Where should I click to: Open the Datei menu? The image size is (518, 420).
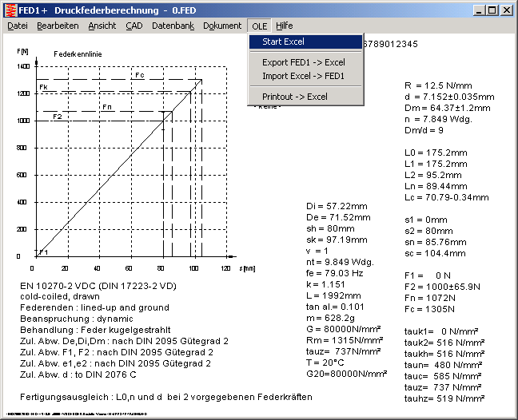tap(18, 26)
